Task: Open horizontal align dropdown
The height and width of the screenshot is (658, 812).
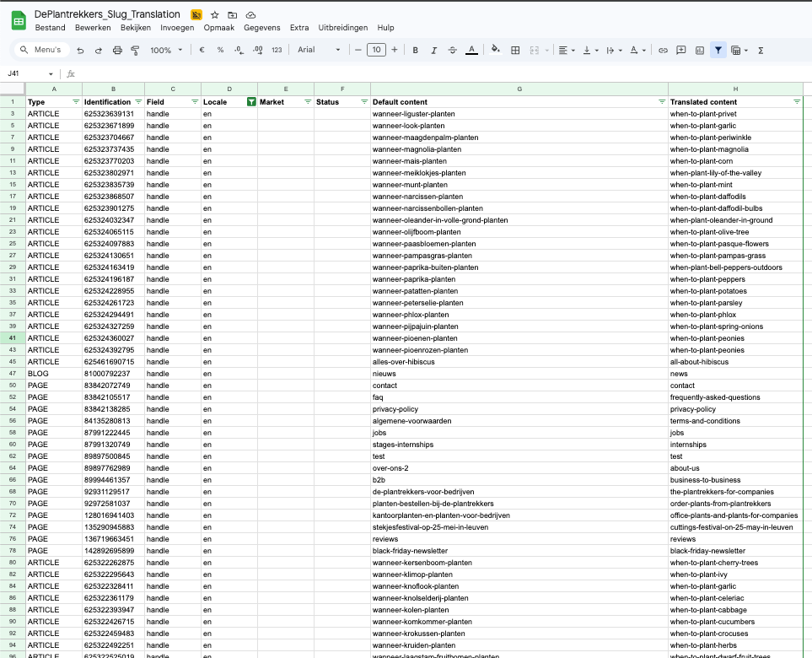Action: (x=567, y=51)
